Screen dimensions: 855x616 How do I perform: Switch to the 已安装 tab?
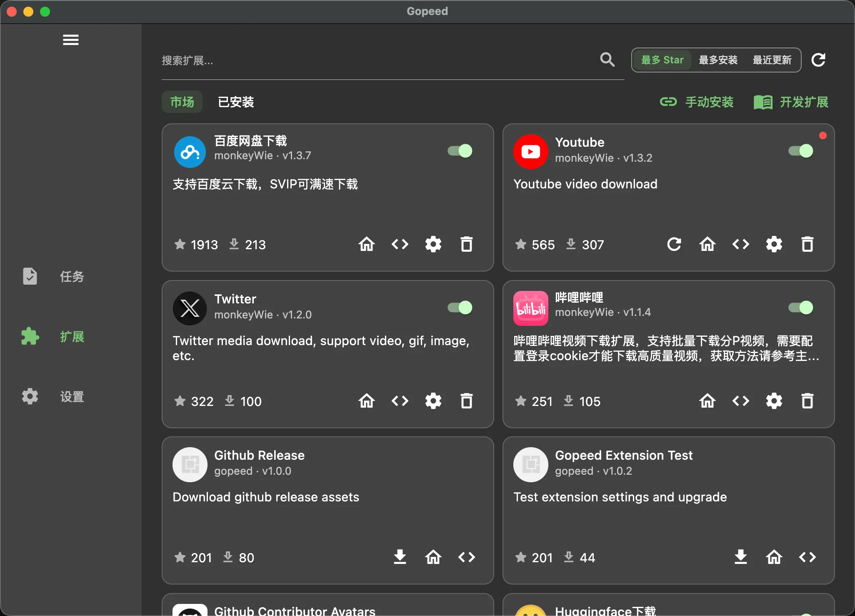click(236, 102)
